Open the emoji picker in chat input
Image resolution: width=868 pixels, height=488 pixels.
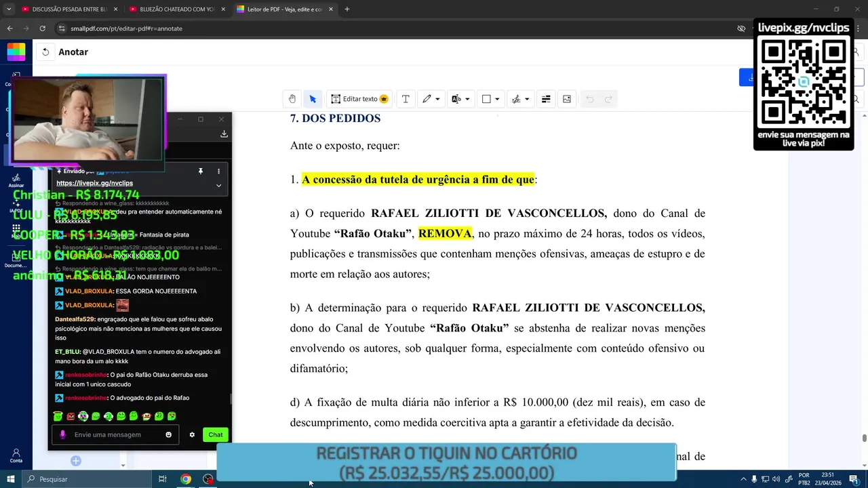point(169,434)
